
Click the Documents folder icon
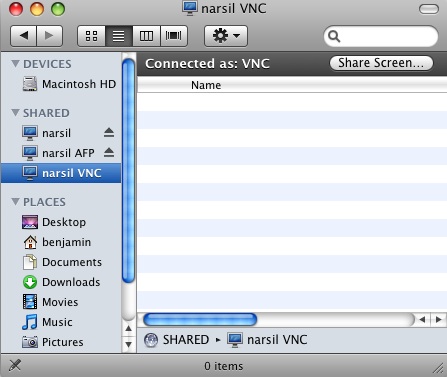pyautogui.click(x=30, y=262)
